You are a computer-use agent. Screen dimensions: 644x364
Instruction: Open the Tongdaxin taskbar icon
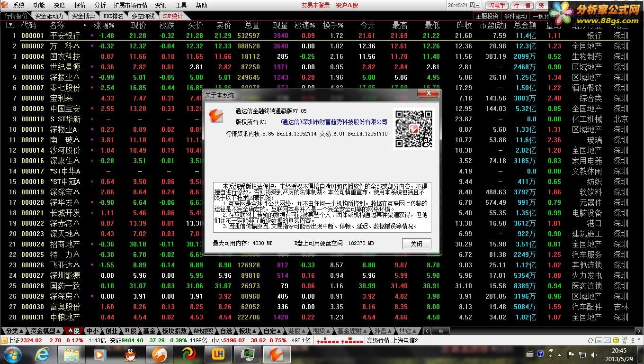[277, 354]
